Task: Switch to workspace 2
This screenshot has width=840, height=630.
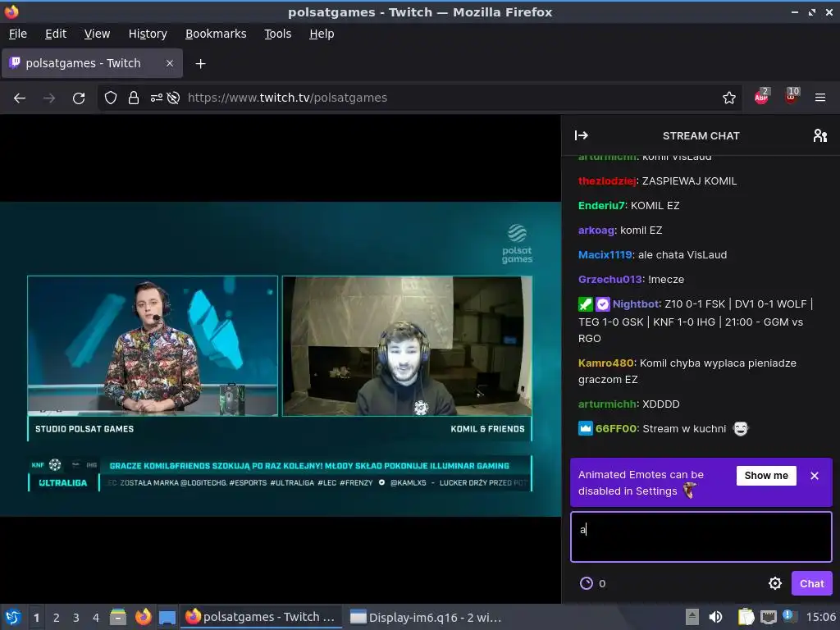Action: click(x=57, y=618)
